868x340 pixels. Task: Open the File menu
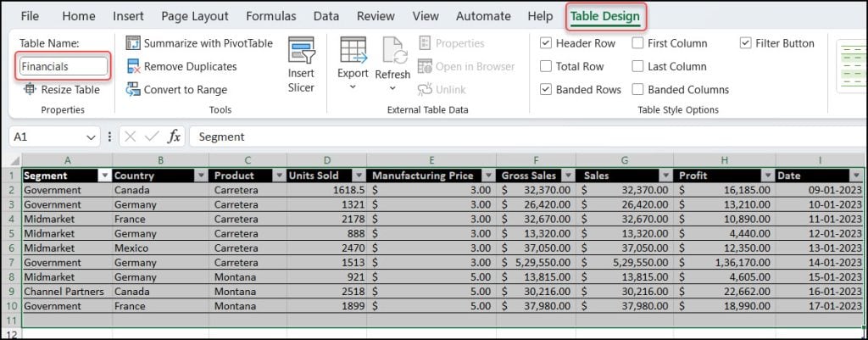[30, 16]
